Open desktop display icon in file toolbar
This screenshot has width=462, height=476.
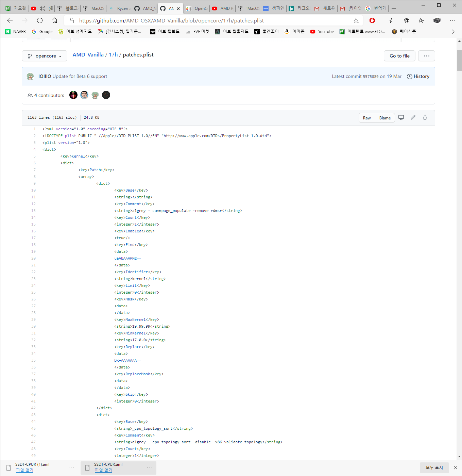click(x=401, y=117)
